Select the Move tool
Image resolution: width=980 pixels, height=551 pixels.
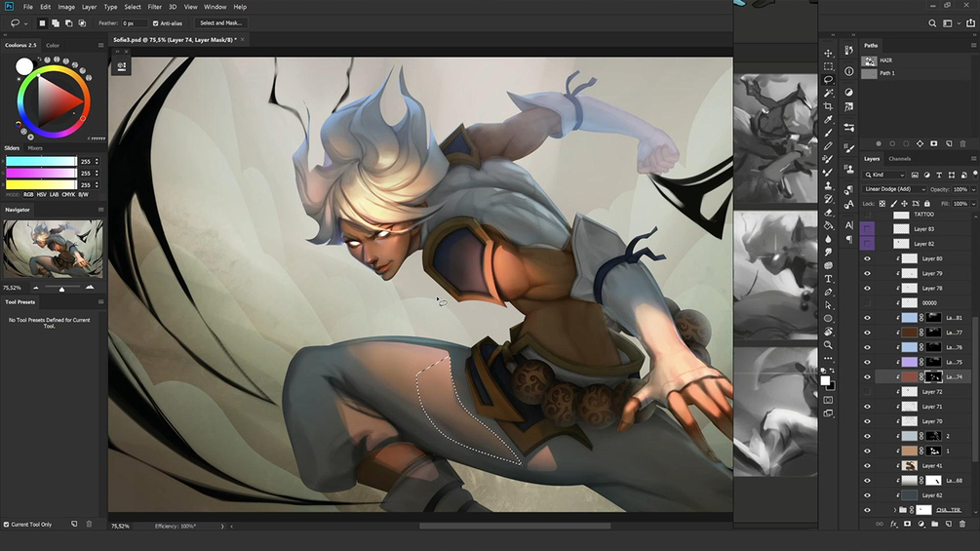[x=828, y=53]
